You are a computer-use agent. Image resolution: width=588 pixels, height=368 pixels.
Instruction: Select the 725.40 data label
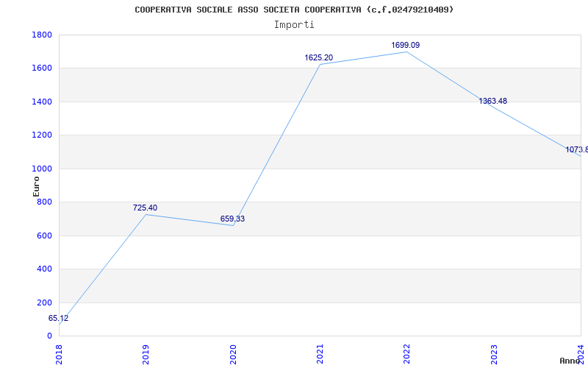[x=145, y=208]
